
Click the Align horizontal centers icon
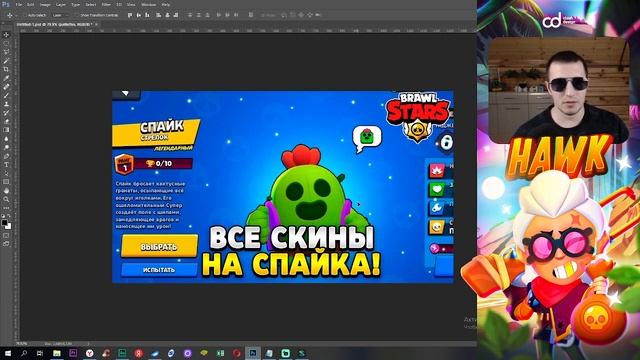tap(167, 15)
